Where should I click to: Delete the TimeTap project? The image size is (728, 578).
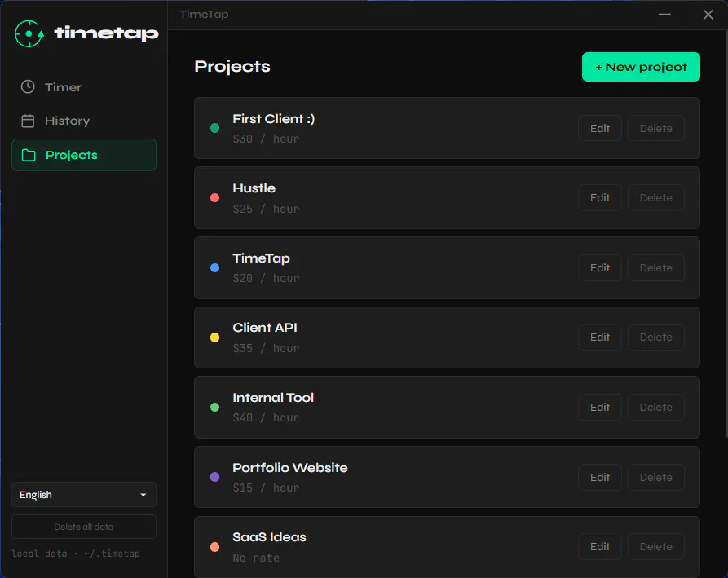656,268
